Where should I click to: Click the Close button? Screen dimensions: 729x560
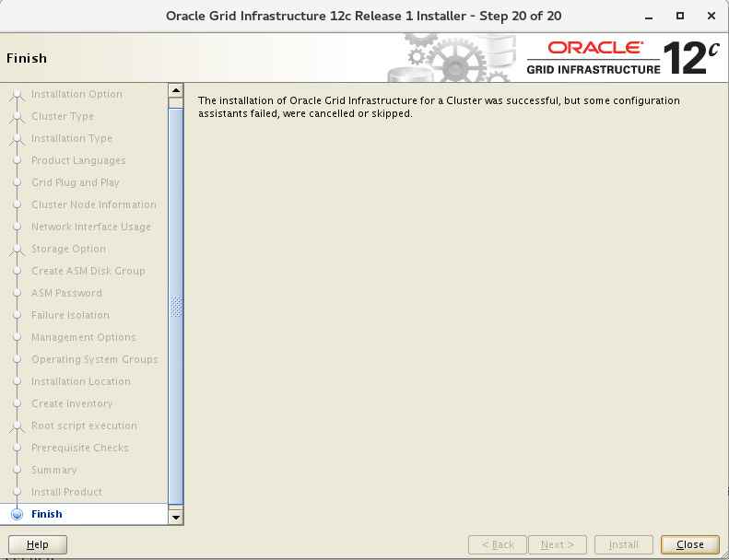pyautogui.click(x=690, y=544)
